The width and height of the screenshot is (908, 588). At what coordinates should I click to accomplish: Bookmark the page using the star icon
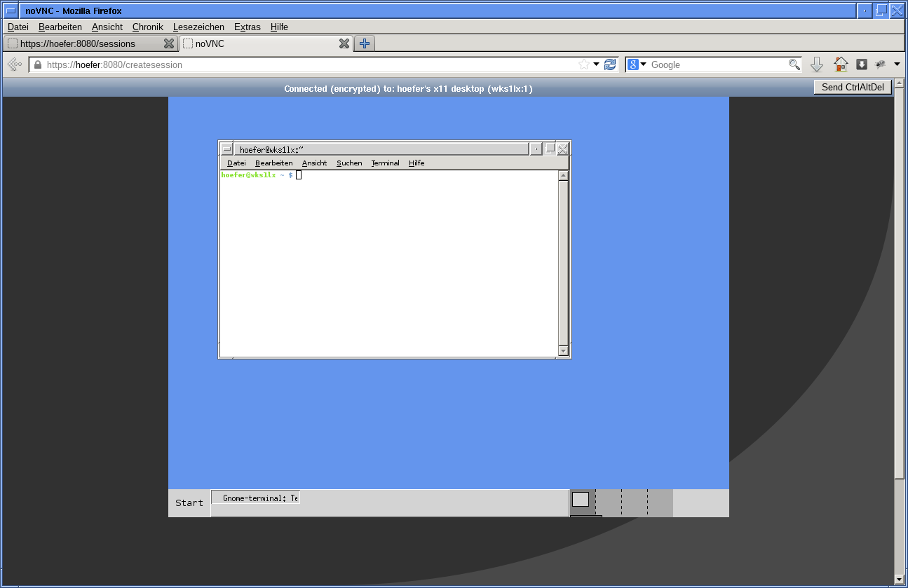[583, 64]
